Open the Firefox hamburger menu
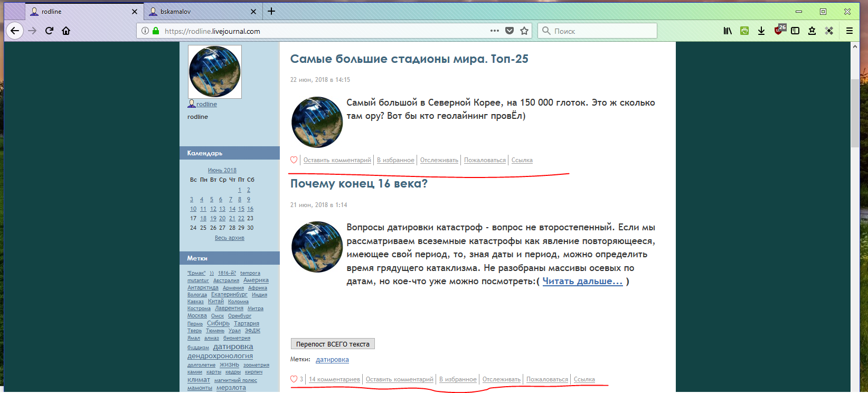868x393 pixels. (x=850, y=31)
